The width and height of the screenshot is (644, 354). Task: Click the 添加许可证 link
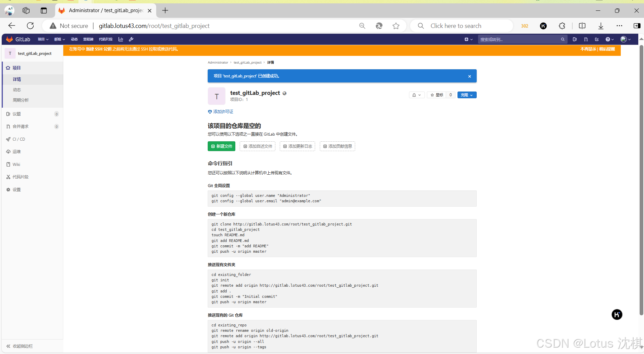pos(221,112)
